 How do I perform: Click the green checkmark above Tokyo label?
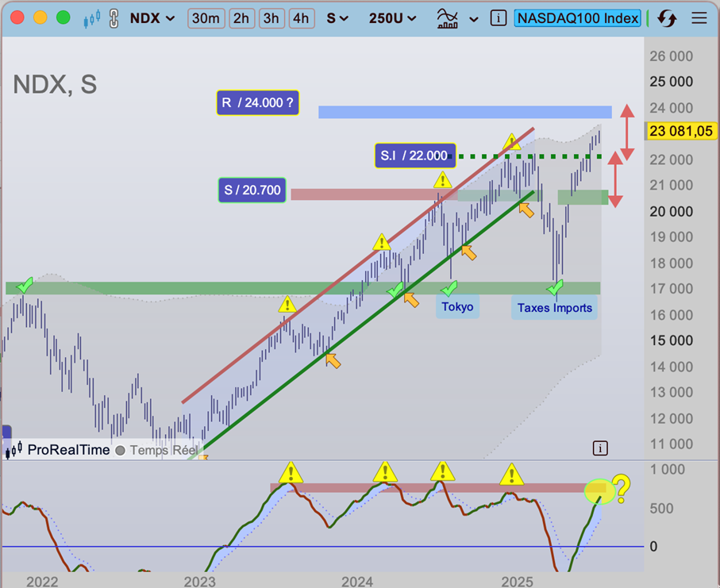point(449,289)
